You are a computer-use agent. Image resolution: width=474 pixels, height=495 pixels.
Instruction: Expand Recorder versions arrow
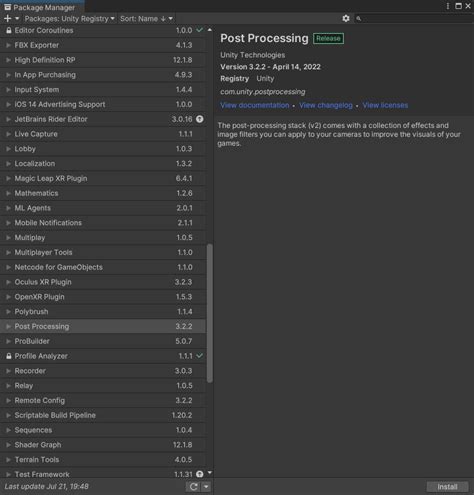(x=8, y=371)
